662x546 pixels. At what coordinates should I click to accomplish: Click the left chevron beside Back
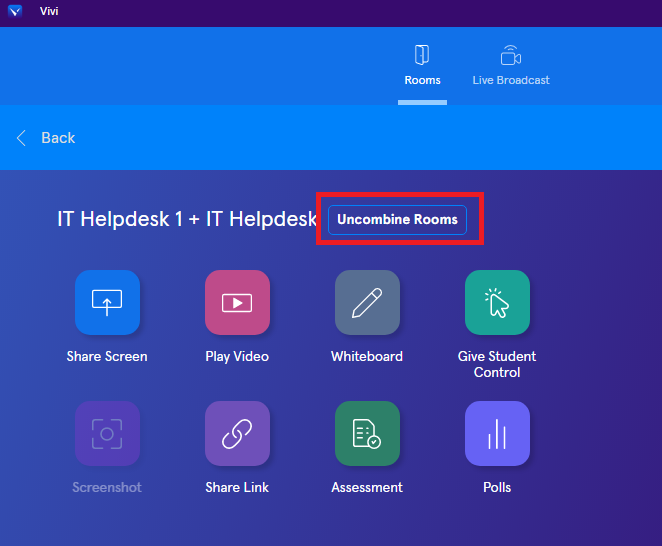pos(22,138)
